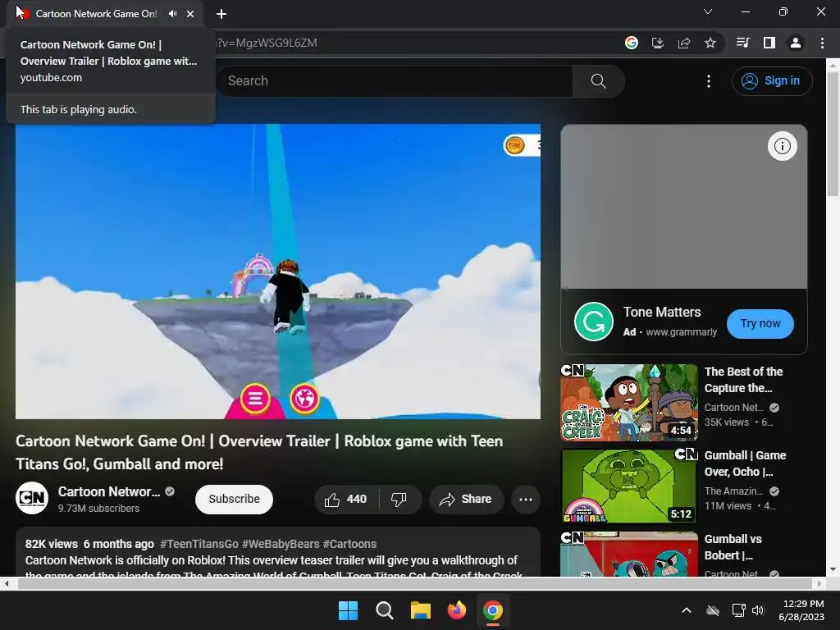840x630 pixels.
Task: Open Windows taskbar search
Action: 384,610
